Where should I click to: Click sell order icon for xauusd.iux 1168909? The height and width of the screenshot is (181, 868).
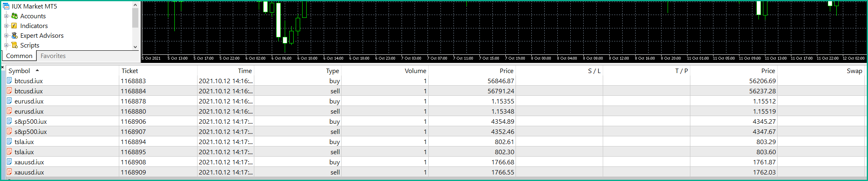[x=9, y=172]
